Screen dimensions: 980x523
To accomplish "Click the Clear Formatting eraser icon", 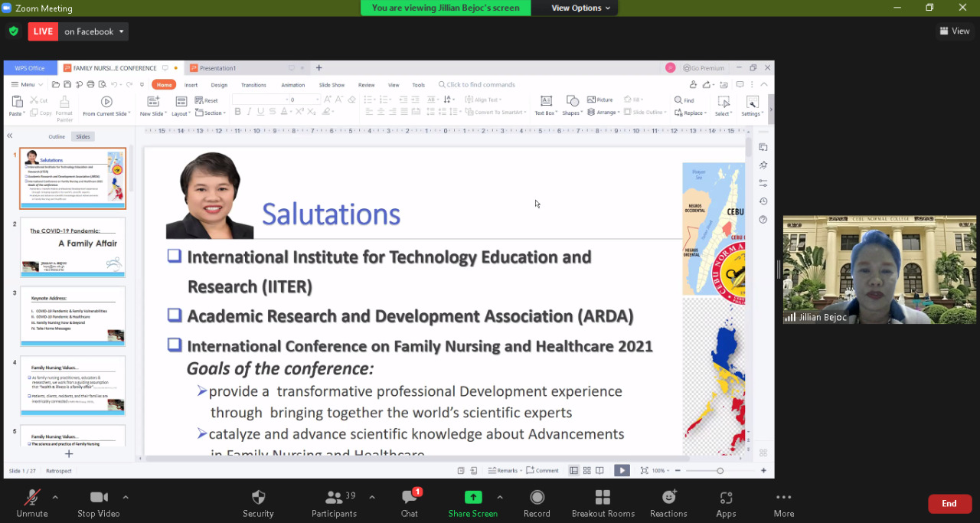I will click(x=351, y=100).
